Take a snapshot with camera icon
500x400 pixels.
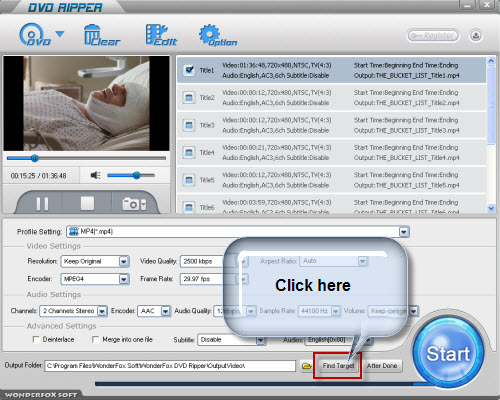134,204
